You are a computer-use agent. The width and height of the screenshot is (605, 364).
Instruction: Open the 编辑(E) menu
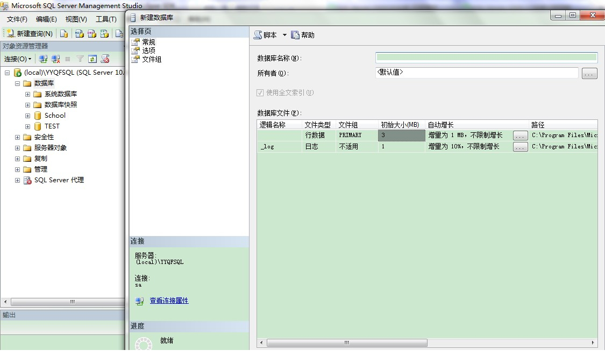coord(46,19)
